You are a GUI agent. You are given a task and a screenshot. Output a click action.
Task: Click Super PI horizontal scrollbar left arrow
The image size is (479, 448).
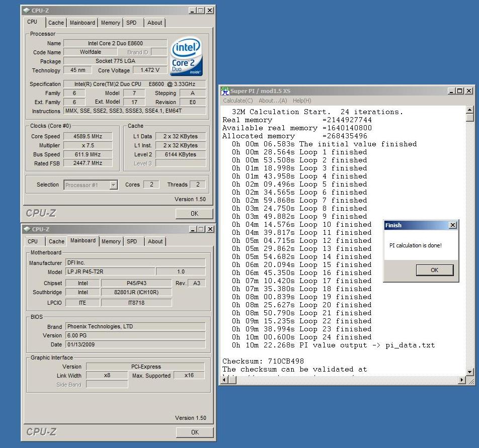224,380
